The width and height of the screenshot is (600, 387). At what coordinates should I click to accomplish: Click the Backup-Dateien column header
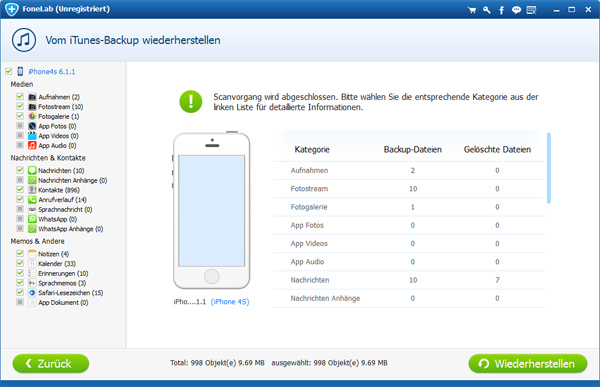pyautogui.click(x=412, y=149)
